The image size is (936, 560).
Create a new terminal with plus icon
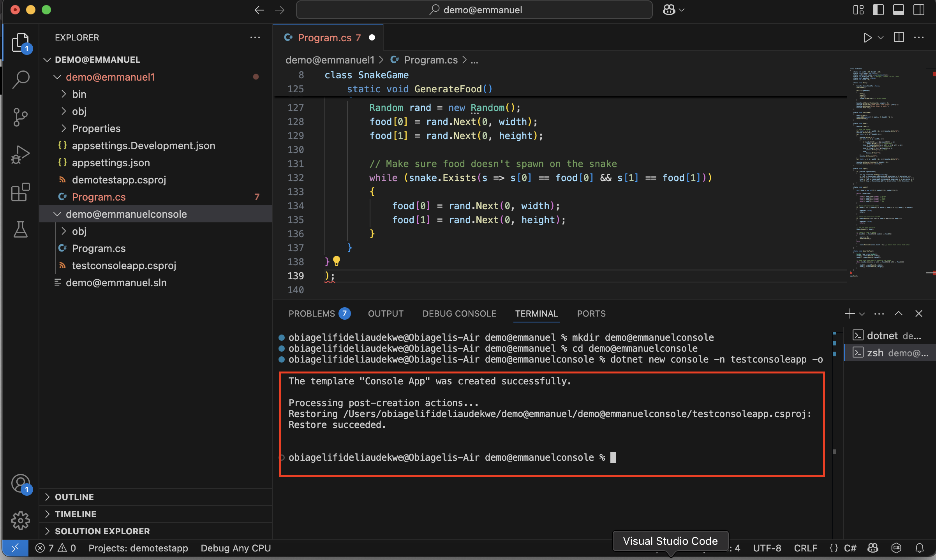[850, 313]
